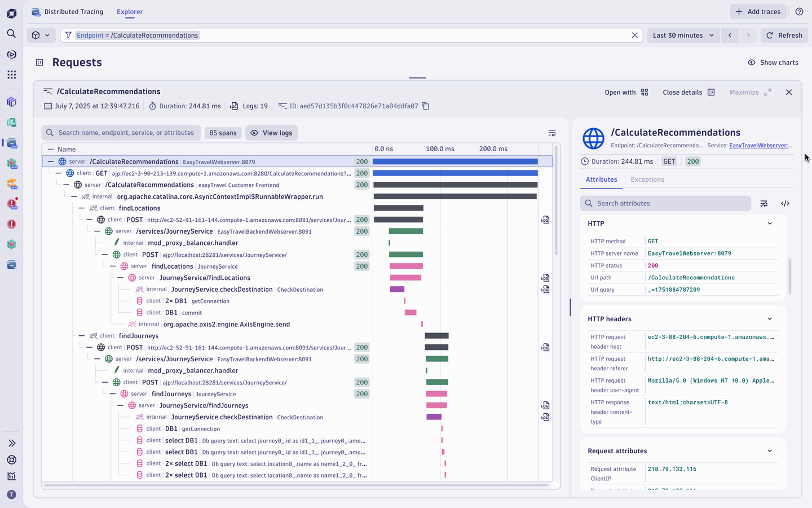812x508 pixels.
Task: Expand the sidebar with double chevron
Action: [11, 443]
